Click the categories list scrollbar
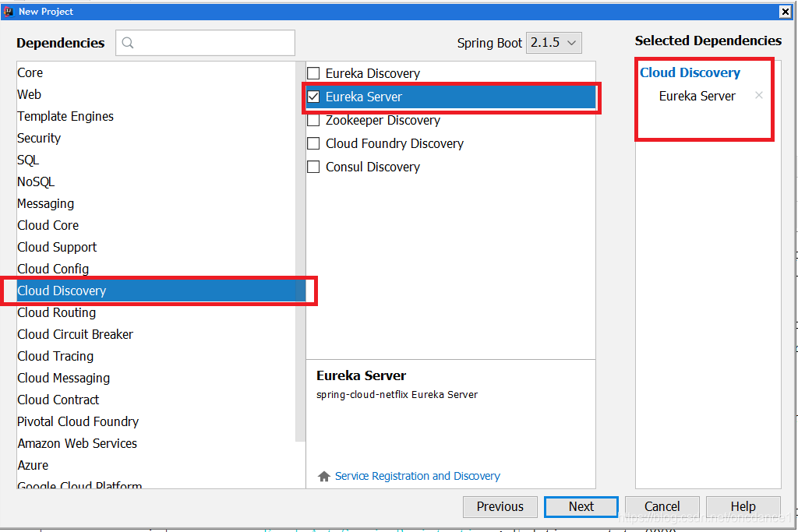 (300, 252)
